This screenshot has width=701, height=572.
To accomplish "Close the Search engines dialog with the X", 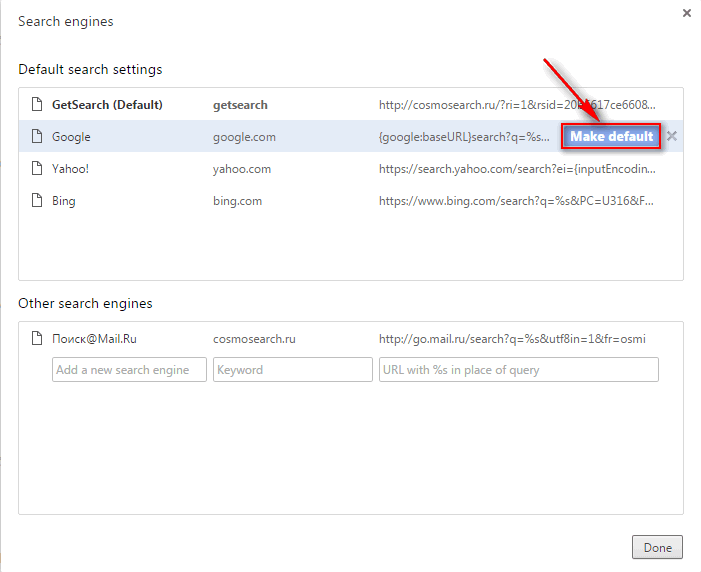I will [x=687, y=13].
